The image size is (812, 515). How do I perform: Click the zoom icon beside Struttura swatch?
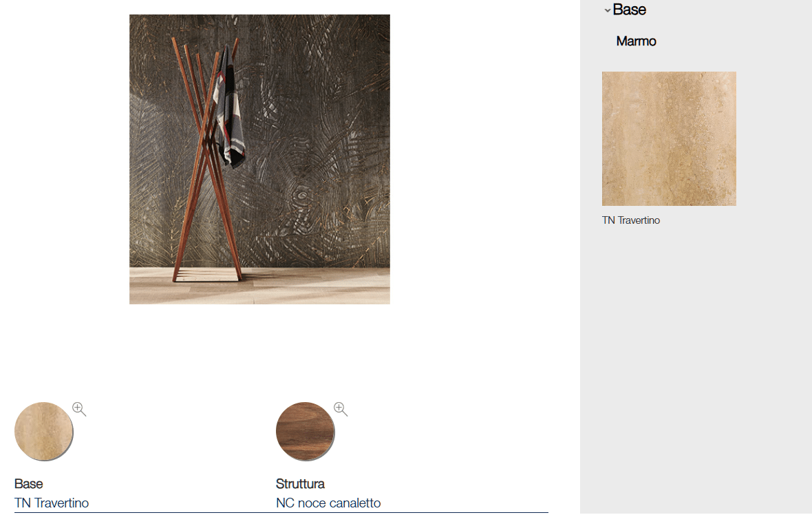tap(341, 409)
